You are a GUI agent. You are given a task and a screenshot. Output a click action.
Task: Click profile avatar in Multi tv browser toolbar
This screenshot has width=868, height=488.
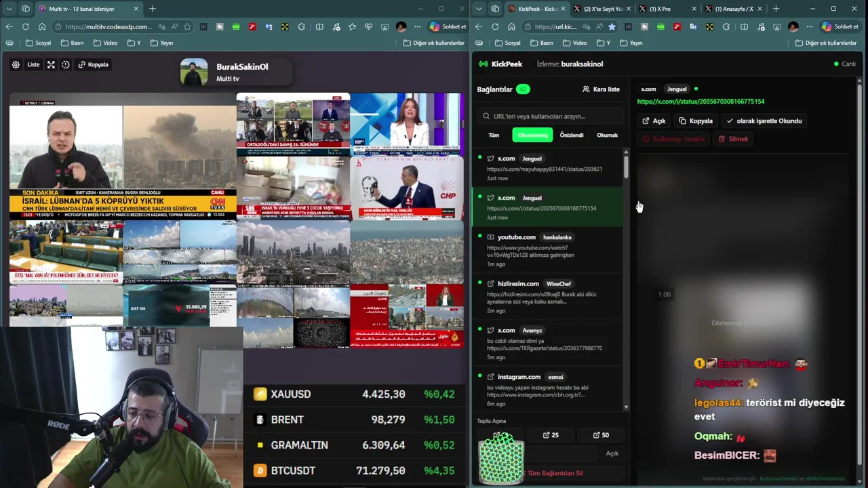401,26
